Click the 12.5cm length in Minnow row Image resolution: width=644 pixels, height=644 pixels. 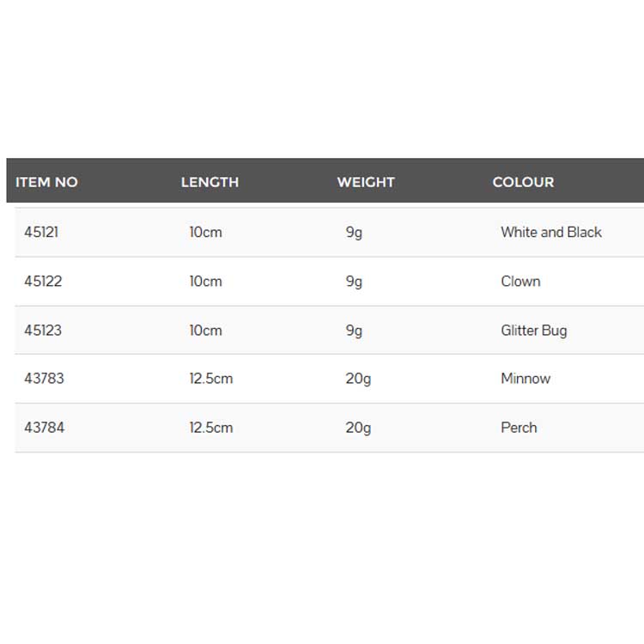click(211, 379)
